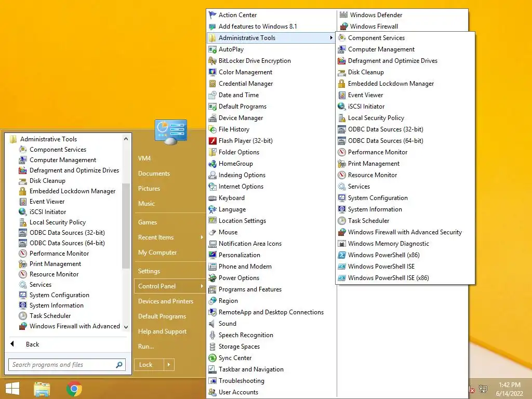Click the network tray icon
Viewport: 532px width, 399px height.
point(483,389)
